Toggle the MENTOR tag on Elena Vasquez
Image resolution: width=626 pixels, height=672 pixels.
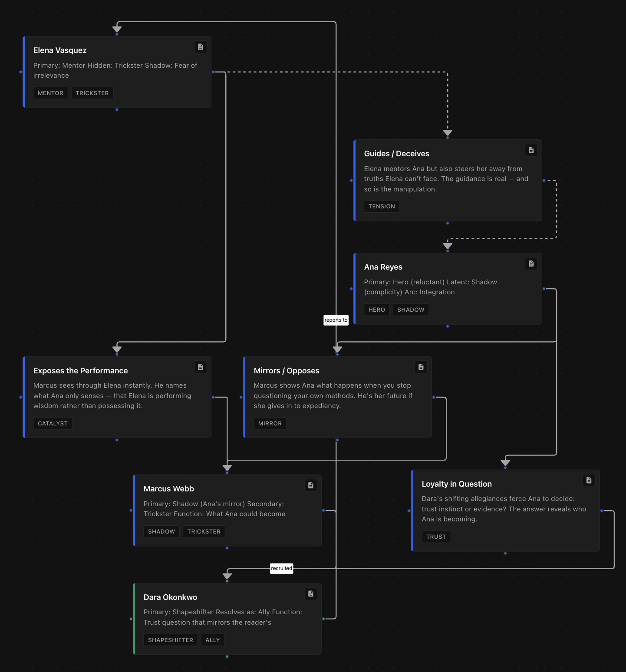[50, 93]
